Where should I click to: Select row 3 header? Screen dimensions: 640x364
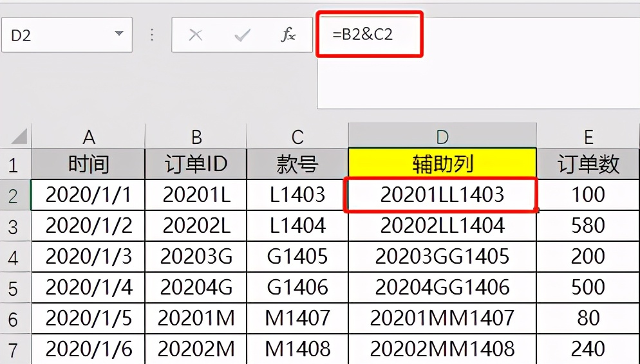click(15, 226)
